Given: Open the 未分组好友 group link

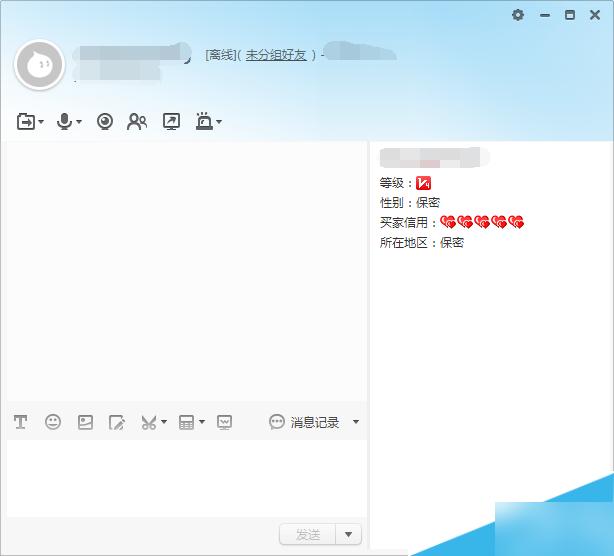Looking at the screenshot, I should point(276,55).
